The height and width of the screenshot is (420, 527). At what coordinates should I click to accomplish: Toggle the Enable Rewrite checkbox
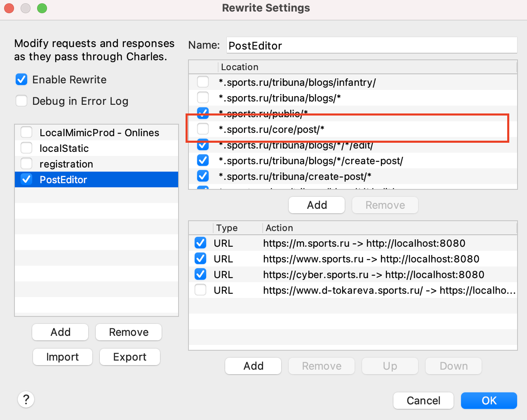(x=21, y=80)
